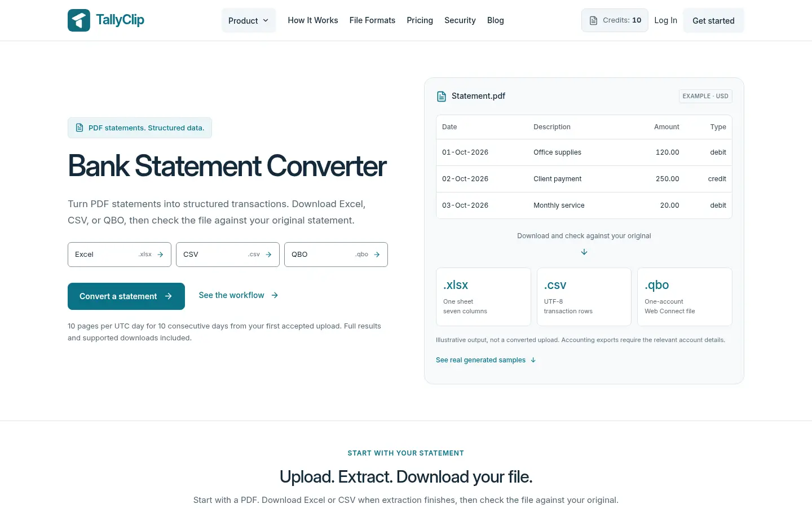Click the arrow beside See the workflow
This screenshot has height=508, width=812.
(x=275, y=295)
